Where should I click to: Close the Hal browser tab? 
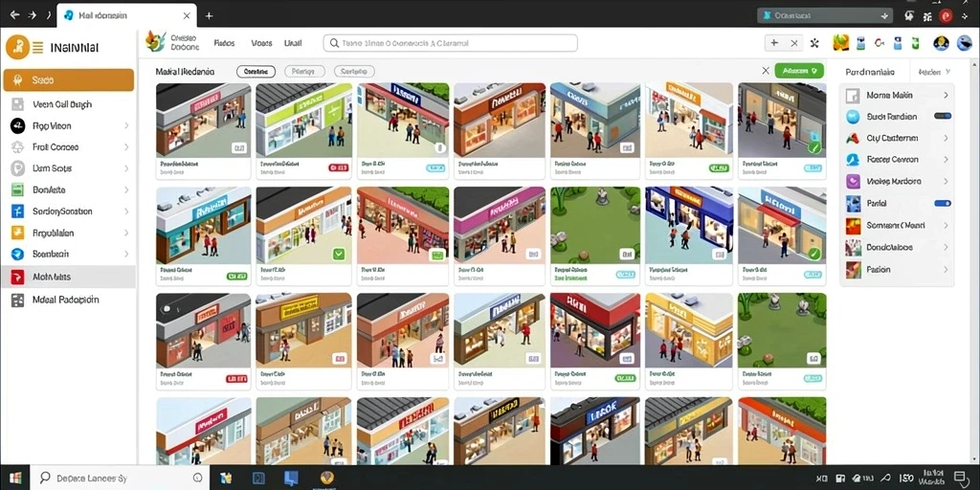187,15
